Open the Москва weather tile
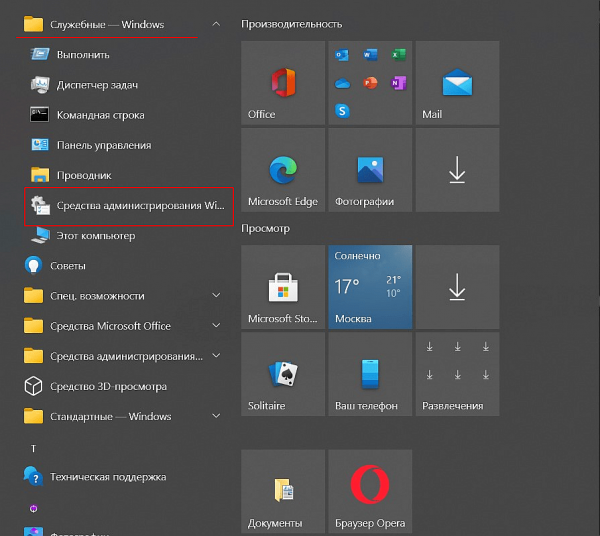The height and width of the screenshot is (536, 600). pyautogui.click(x=370, y=287)
